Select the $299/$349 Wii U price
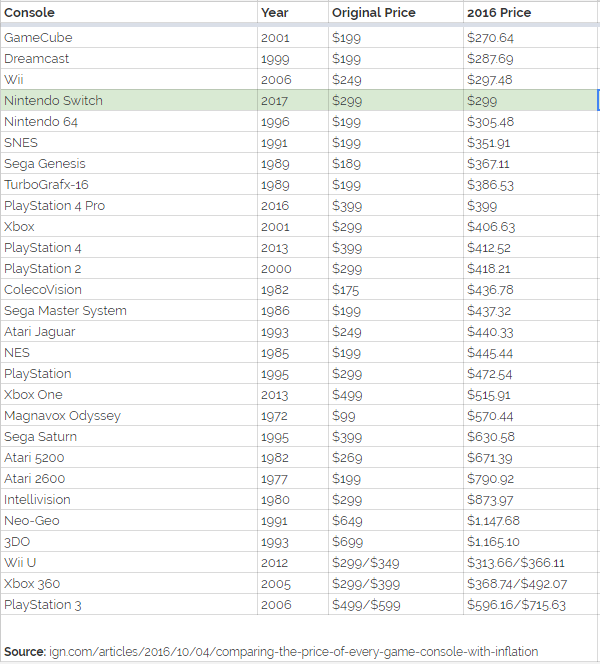Image resolution: width=600 pixels, height=664 pixels. 395,562
